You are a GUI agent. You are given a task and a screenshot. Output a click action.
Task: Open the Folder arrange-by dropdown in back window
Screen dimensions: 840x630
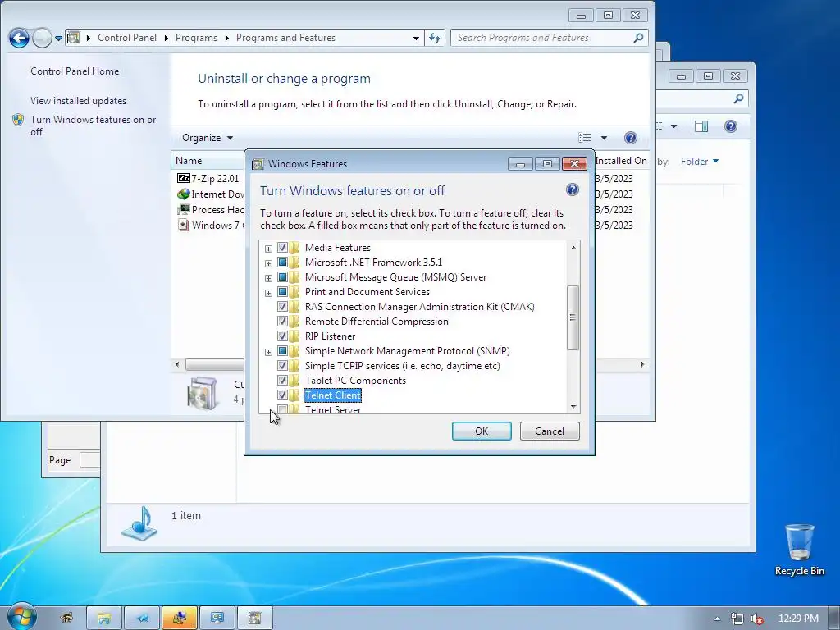[x=700, y=162]
